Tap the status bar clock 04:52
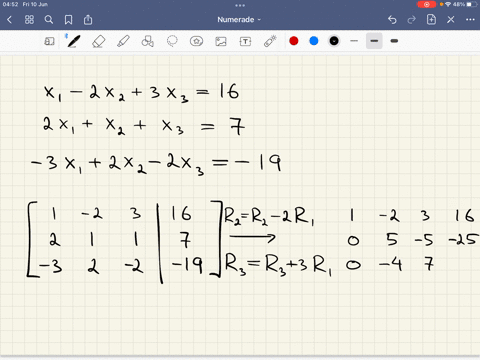Screen dimensions: 480x360 tap(10, 4)
